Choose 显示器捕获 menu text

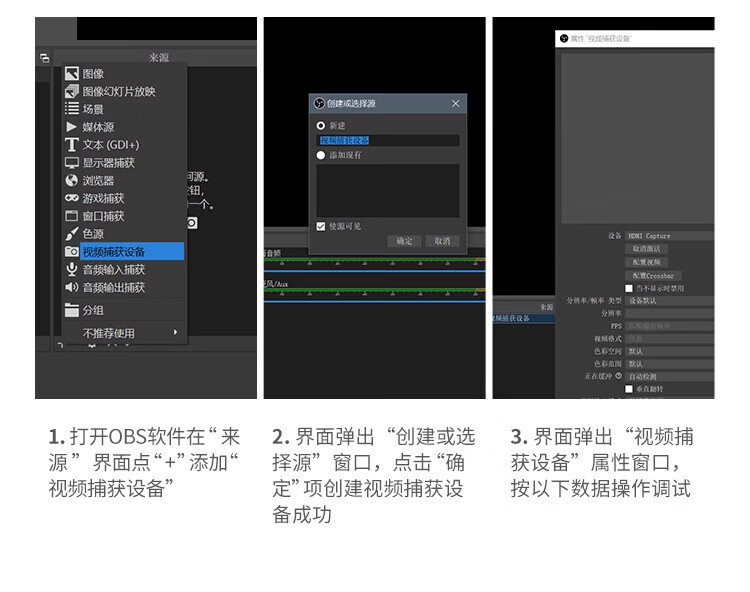coord(109,163)
